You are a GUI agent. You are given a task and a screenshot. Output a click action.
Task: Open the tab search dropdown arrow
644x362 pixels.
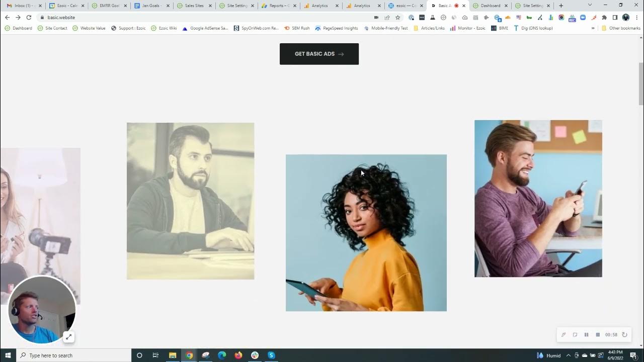pyautogui.click(x=590, y=6)
